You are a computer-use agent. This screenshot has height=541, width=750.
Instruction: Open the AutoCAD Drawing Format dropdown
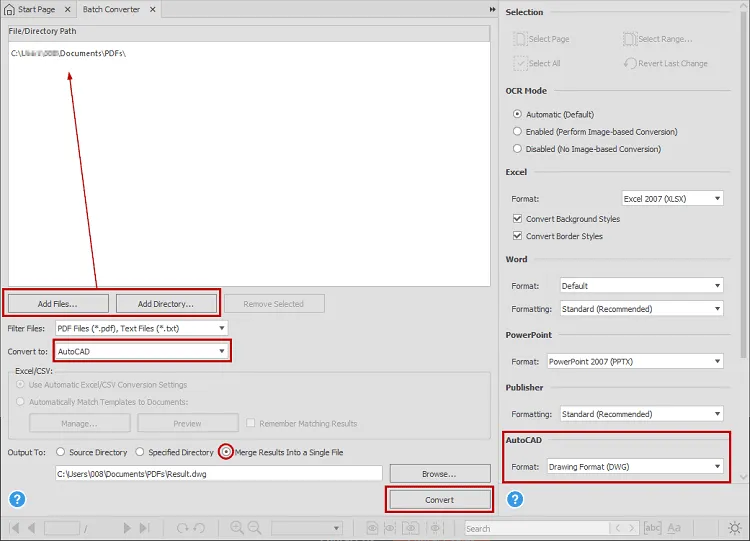[x=635, y=466]
